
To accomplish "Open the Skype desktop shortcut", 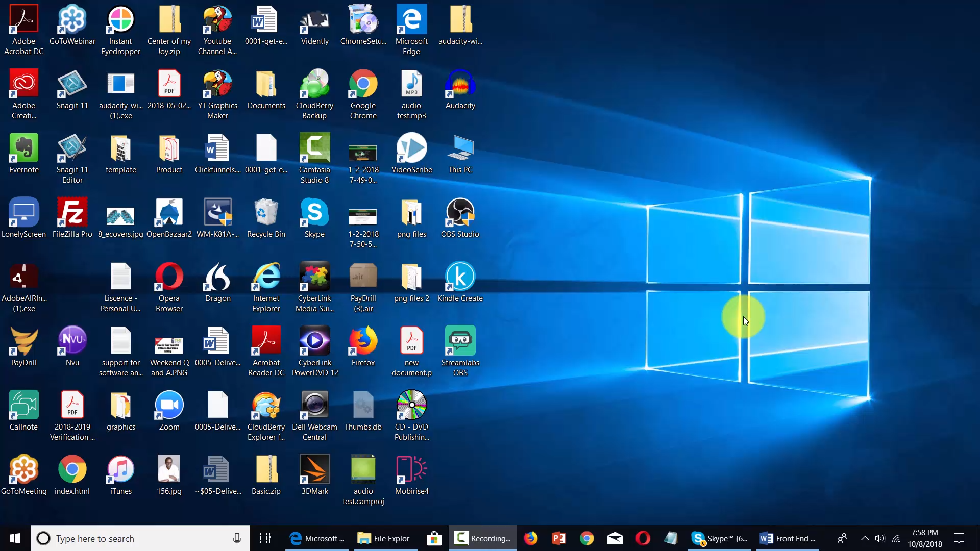I will point(314,217).
